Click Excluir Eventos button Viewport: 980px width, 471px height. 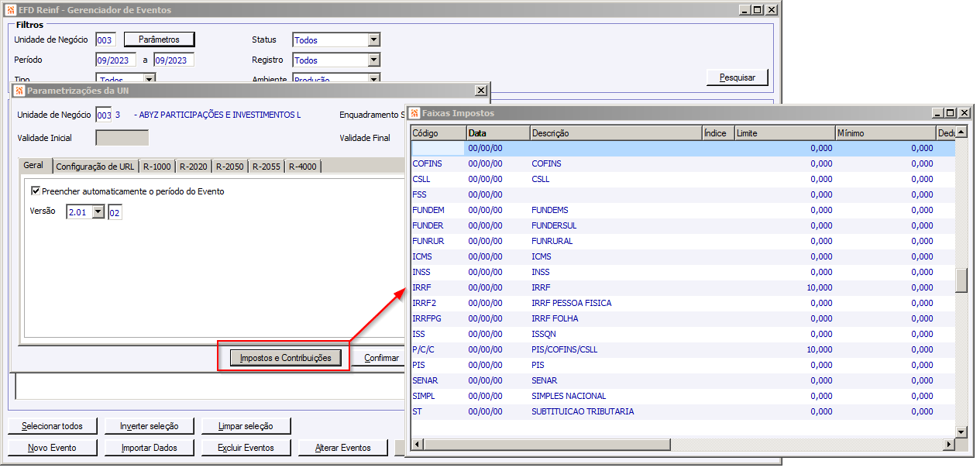246,448
